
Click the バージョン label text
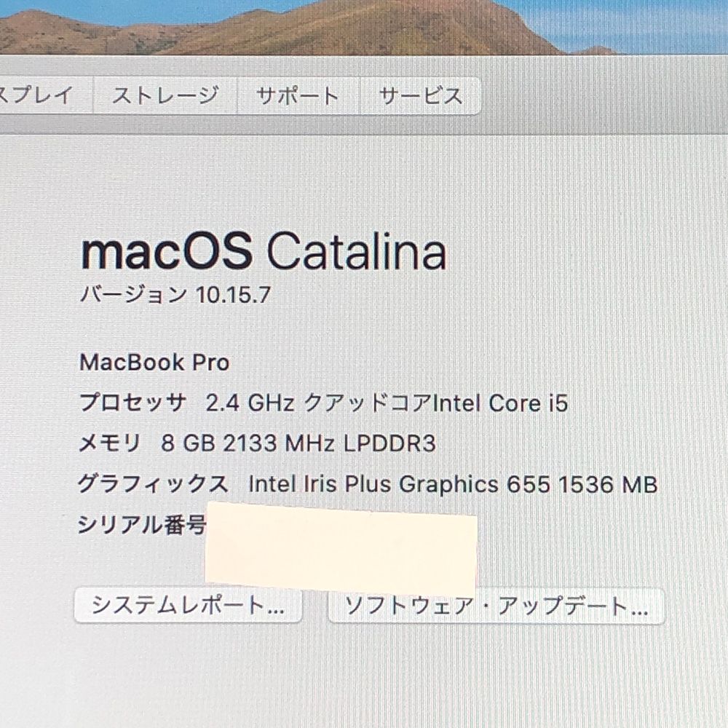point(133,294)
